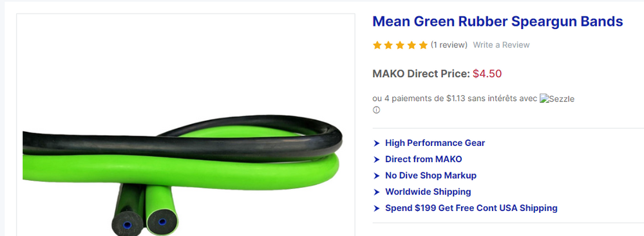Click the broken Sezzle logo image
The width and height of the screenshot is (644, 236).
557,98
